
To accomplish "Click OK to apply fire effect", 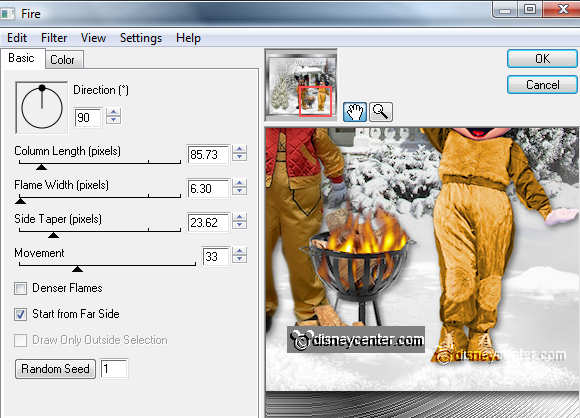I will pos(542,59).
